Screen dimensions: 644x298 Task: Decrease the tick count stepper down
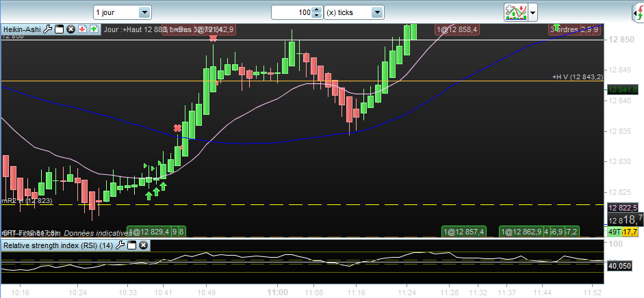click(x=316, y=16)
